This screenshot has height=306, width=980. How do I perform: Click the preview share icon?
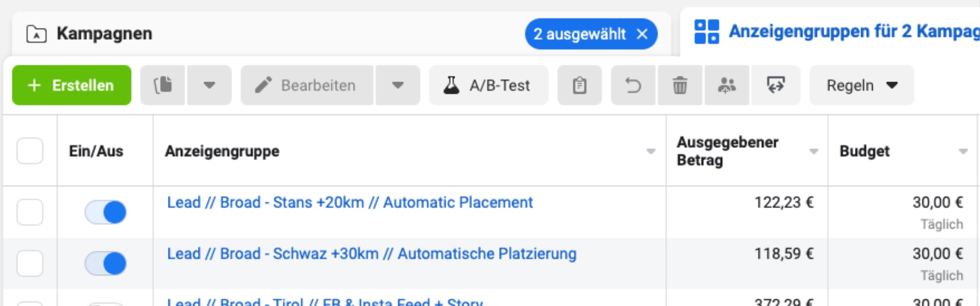(775, 85)
